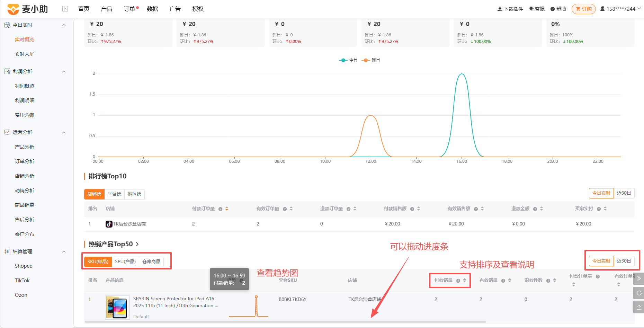Open the 首页 top menu

pos(84,9)
